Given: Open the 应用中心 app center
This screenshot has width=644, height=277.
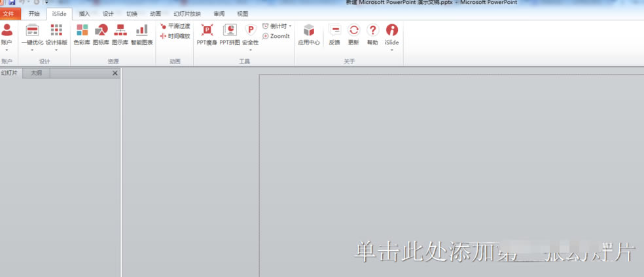Looking at the screenshot, I should [x=309, y=34].
